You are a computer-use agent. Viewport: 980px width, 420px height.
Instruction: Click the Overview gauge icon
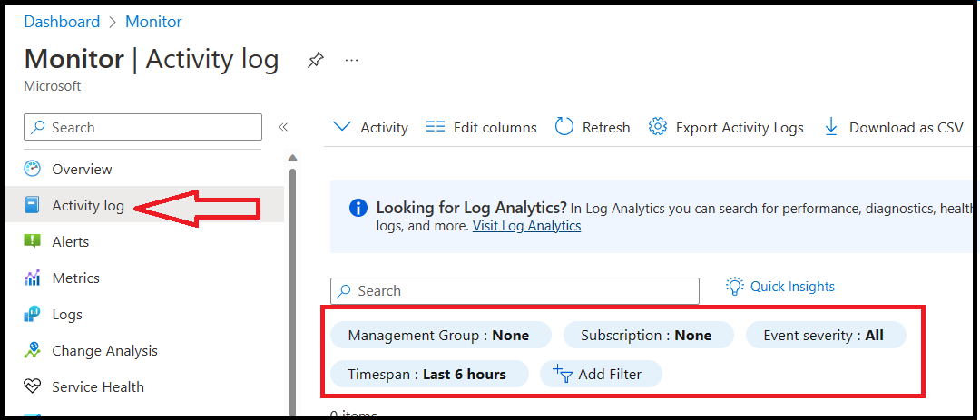pos(32,169)
